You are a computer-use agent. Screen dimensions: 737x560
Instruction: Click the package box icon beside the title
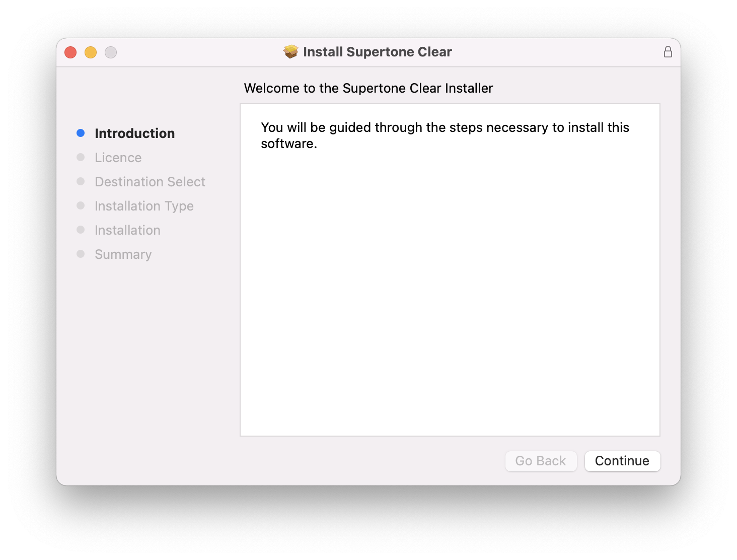coord(290,51)
